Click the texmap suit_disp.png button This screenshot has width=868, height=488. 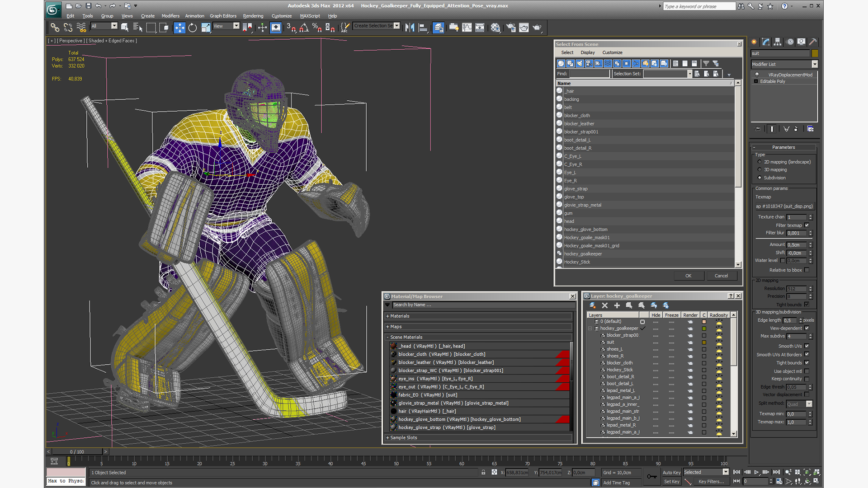(784, 206)
